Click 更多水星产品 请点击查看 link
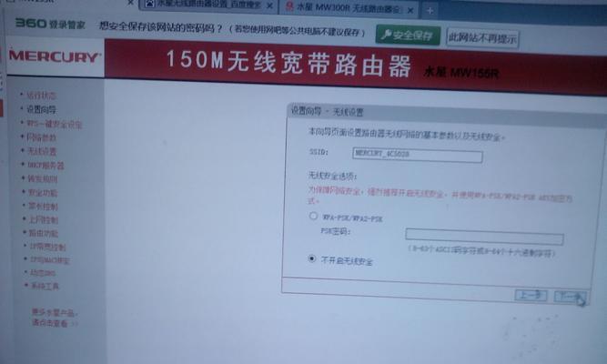Viewport: 607px width, 364px height. 55,318
